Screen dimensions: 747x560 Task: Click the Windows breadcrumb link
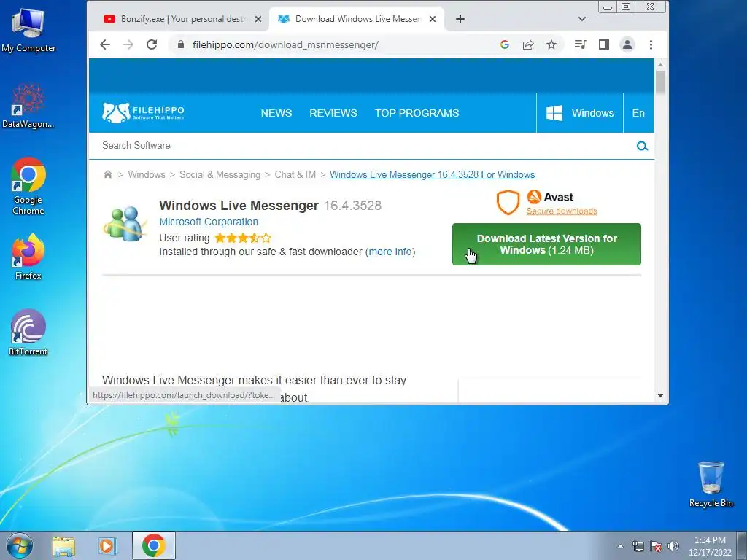pos(146,174)
